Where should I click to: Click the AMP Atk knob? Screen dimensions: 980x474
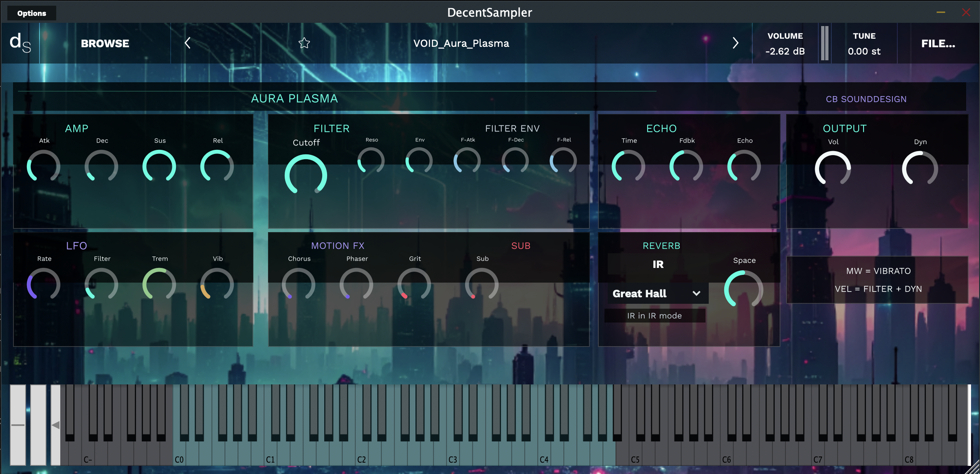coord(44,166)
